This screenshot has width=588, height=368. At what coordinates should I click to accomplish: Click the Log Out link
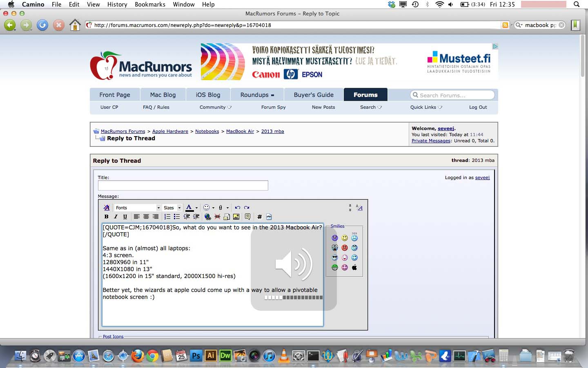[478, 107]
